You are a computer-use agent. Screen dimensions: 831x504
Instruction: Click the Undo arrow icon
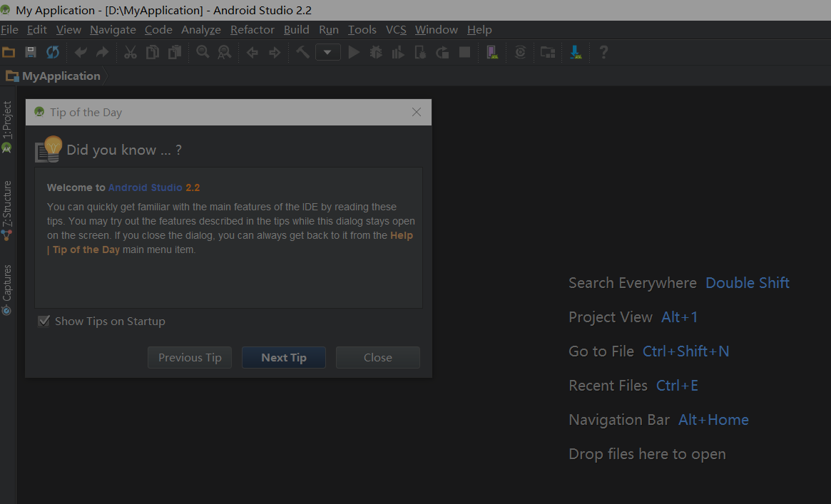tap(81, 53)
